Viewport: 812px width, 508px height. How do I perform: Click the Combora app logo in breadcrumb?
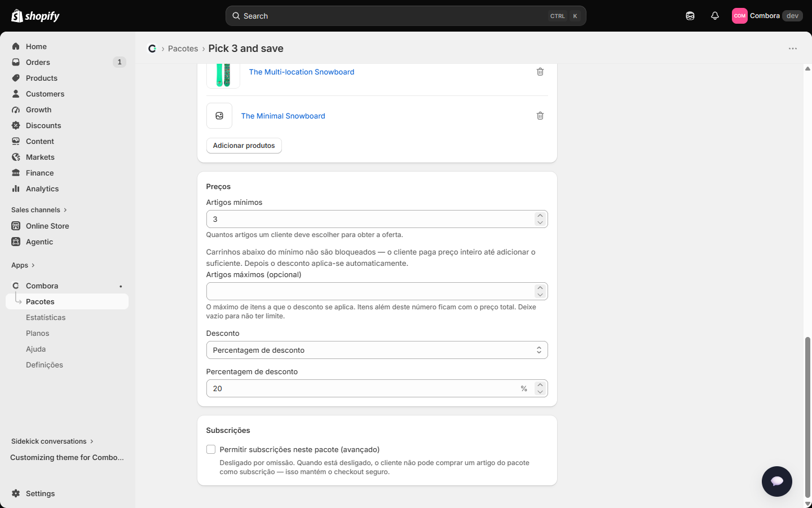point(152,49)
